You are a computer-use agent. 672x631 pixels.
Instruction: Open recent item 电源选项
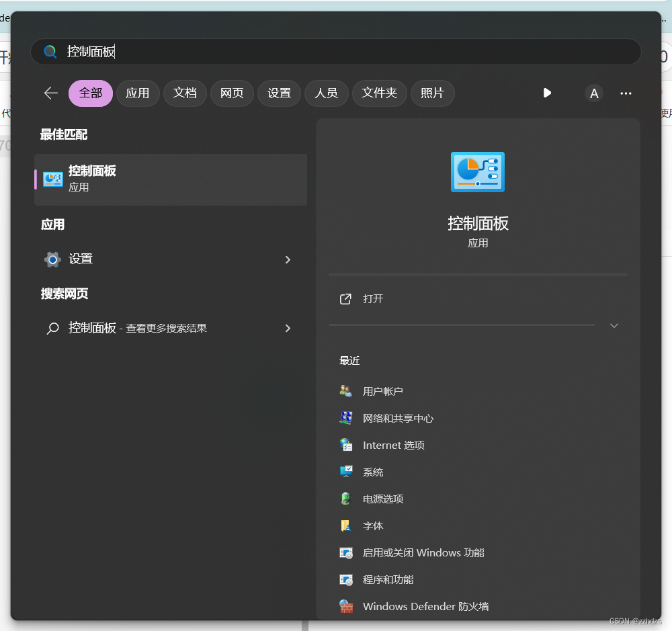[383, 499]
